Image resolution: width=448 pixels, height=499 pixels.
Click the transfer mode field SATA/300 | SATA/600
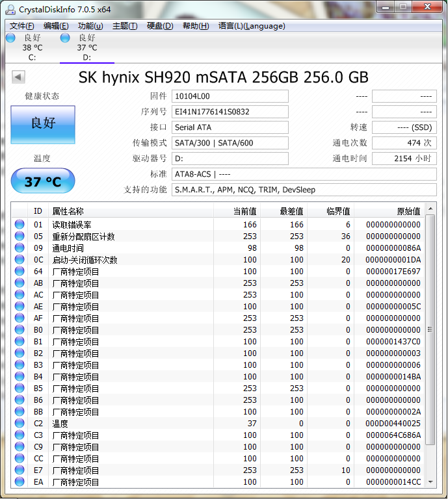click(x=230, y=143)
